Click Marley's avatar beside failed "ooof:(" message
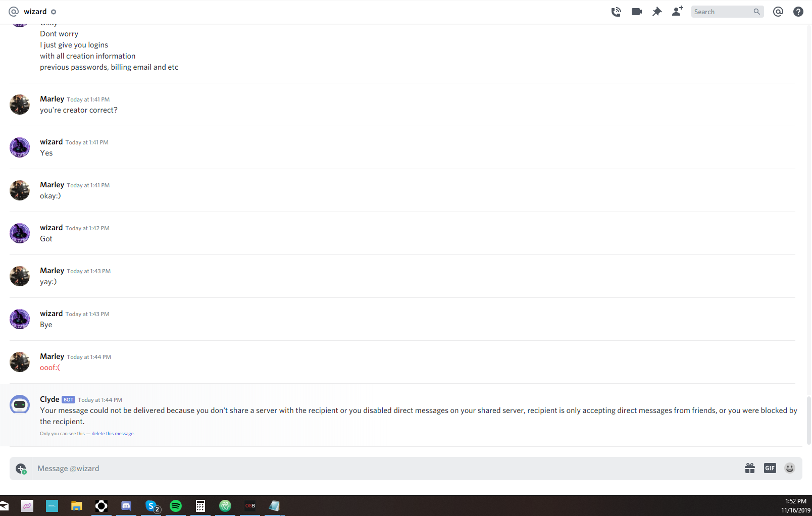 coord(20,362)
